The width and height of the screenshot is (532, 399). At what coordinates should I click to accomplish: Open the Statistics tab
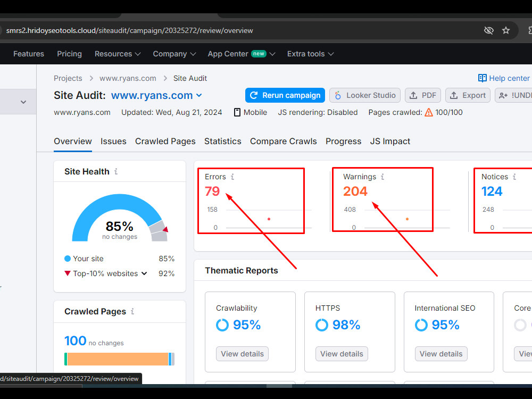tap(222, 141)
